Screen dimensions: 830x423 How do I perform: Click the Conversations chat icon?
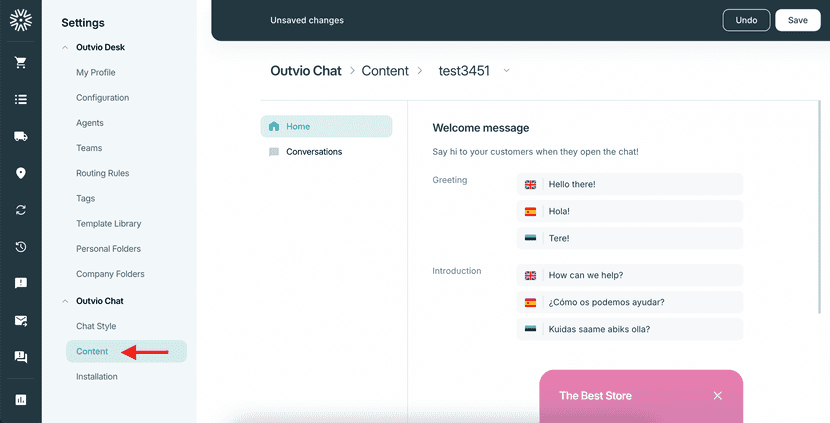point(274,152)
